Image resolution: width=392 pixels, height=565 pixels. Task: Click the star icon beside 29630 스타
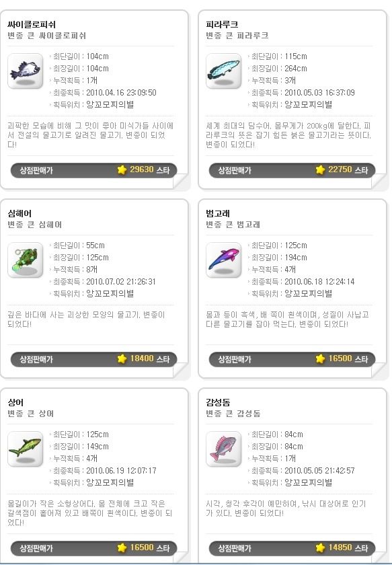pos(122,169)
